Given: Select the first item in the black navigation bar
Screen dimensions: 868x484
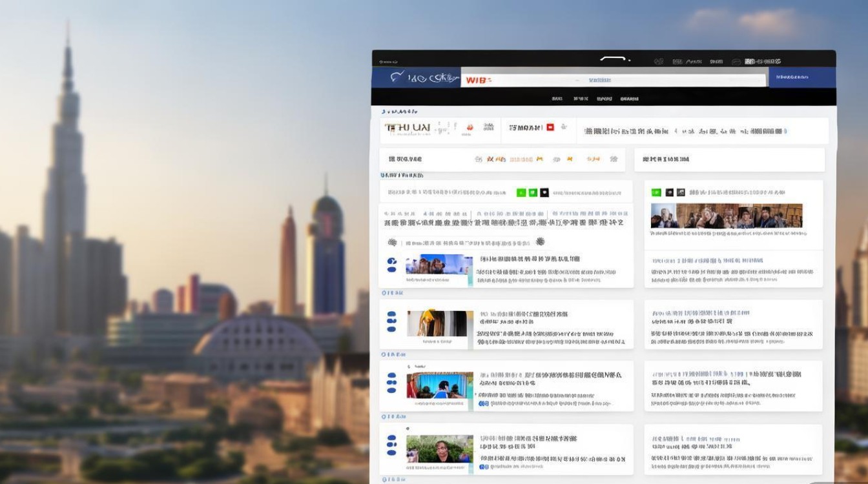Looking at the screenshot, I should (x=557, y=99).
